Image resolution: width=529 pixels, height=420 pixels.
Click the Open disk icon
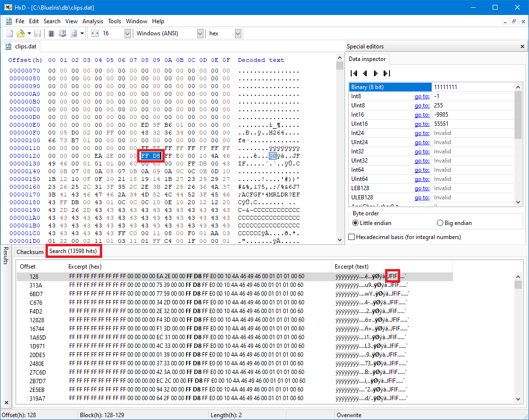click(62, 33)
